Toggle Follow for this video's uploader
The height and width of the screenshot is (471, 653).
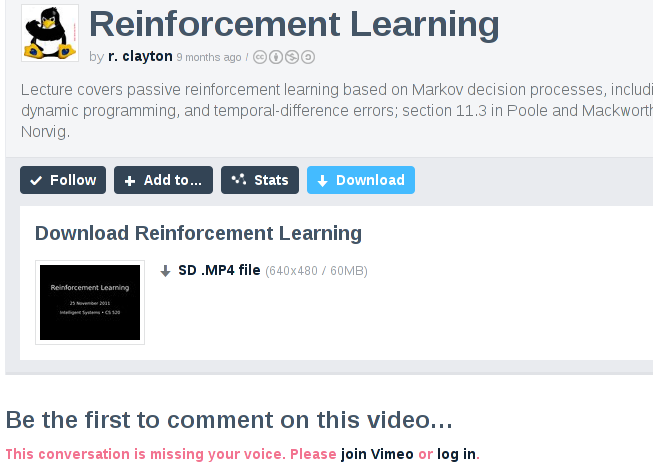click(63, 180)
